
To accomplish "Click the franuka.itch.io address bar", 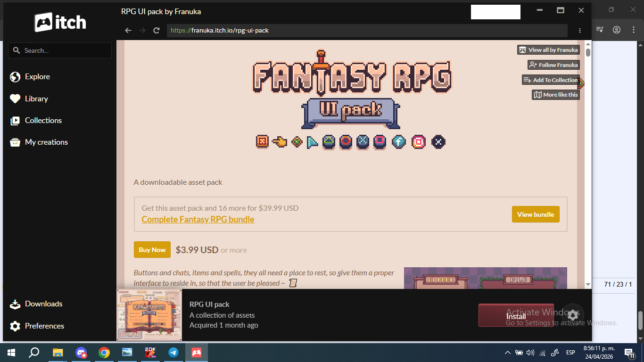I will pyautogui.click(x=367, y=30).
